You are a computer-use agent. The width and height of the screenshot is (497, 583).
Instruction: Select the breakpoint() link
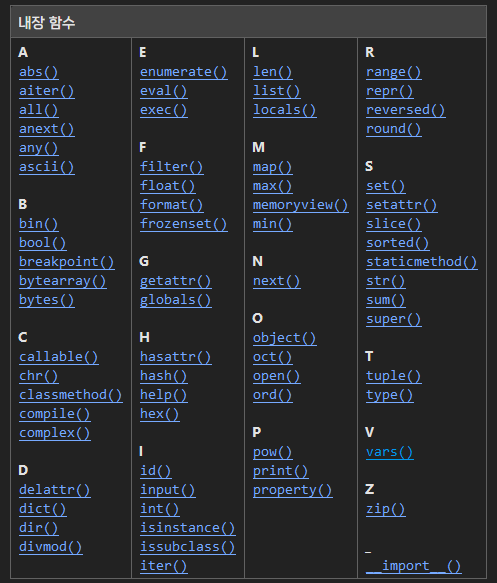coord(67,262)
